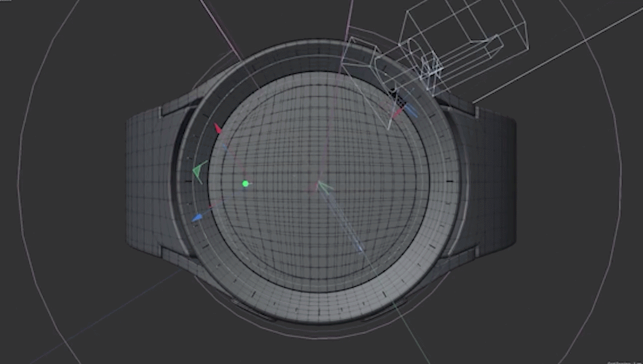Click the small faint blue handle below the red arrow

pos(225,147)
